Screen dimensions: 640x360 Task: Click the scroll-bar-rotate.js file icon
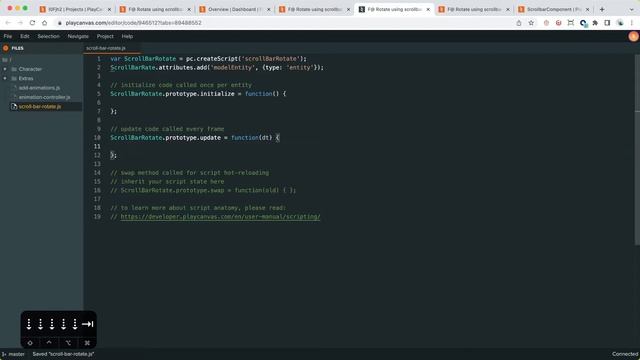[x=14, y=107]
